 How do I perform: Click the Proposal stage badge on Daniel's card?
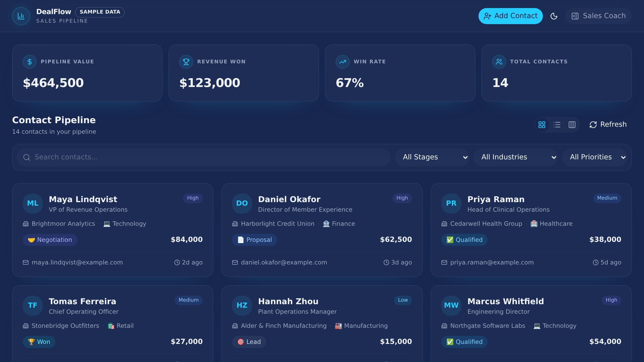254,240
